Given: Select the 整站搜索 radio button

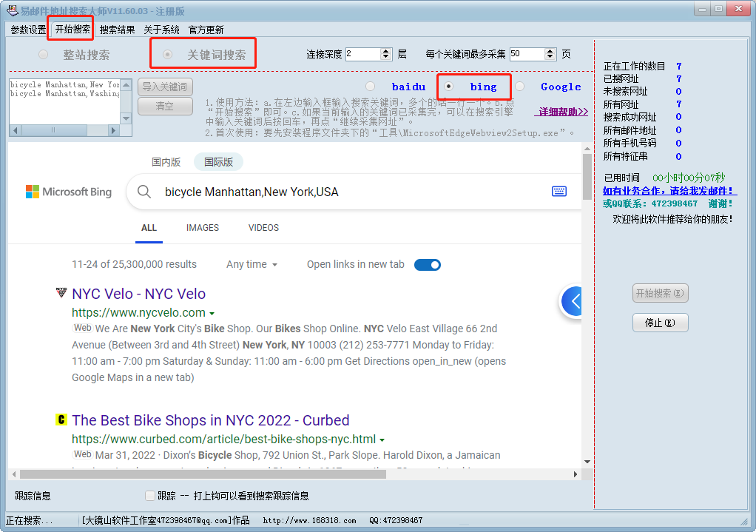Looking at the screenshot, I should [x=44, y=55].
